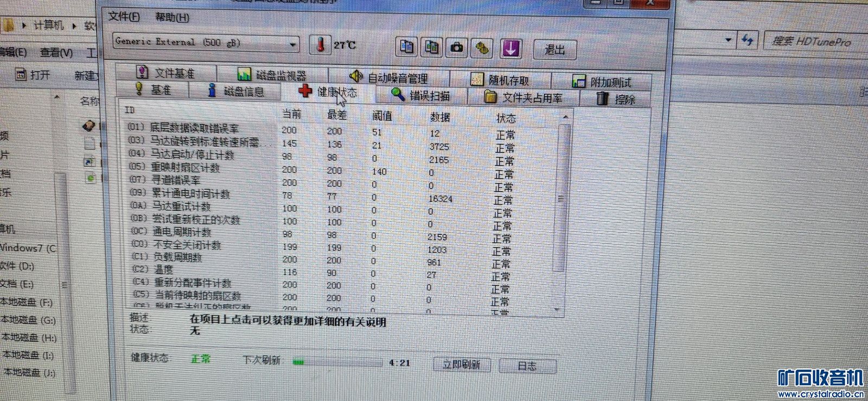This screenshot has height=401, width=868.
Task: Click the 数据 column header
Action: click(440, 117)
